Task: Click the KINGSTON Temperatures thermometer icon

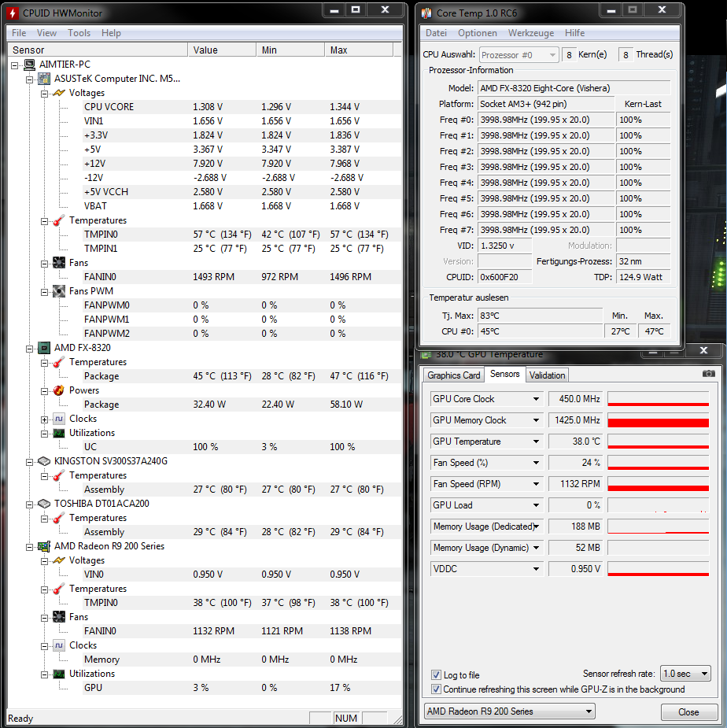Action: tap(59, 475)
